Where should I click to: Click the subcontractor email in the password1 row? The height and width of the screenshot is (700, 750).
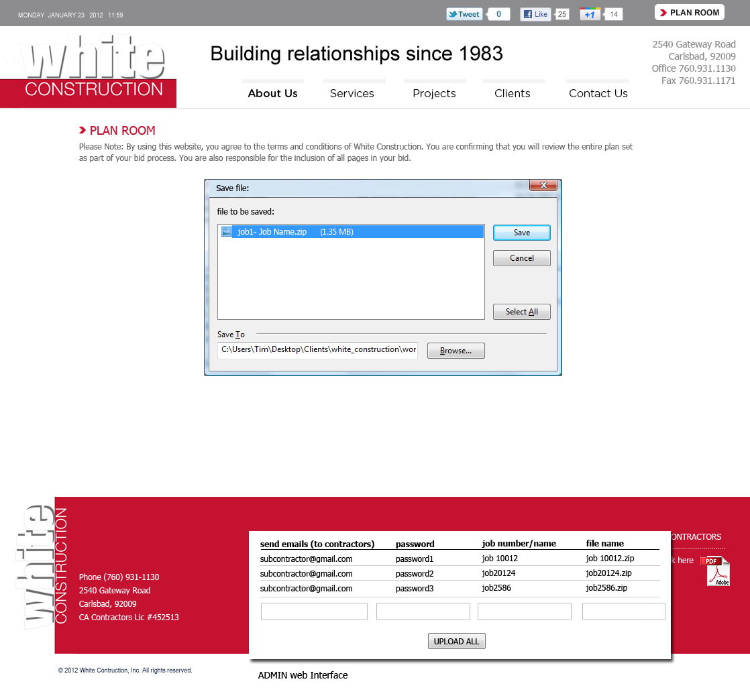click(x=306, y=559)
